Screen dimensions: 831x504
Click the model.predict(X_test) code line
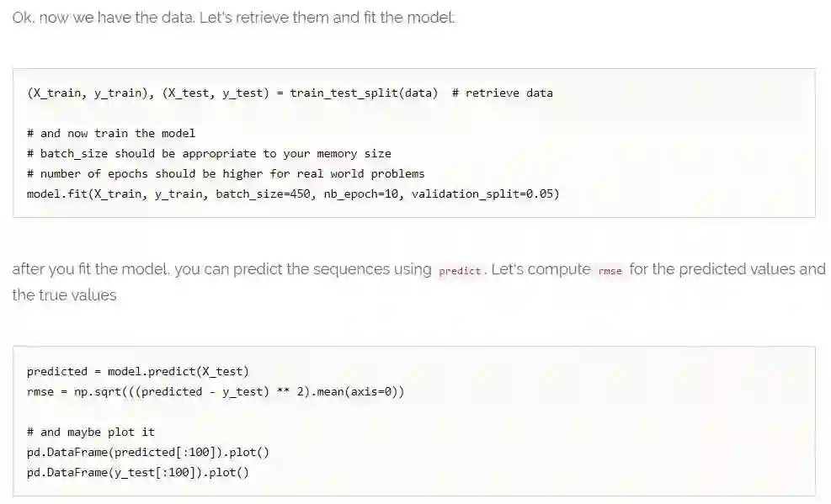coord(138,371)
